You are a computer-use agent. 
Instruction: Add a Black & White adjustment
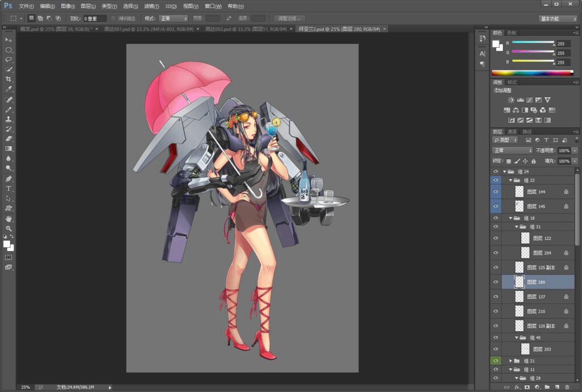[x=525, y=110]
